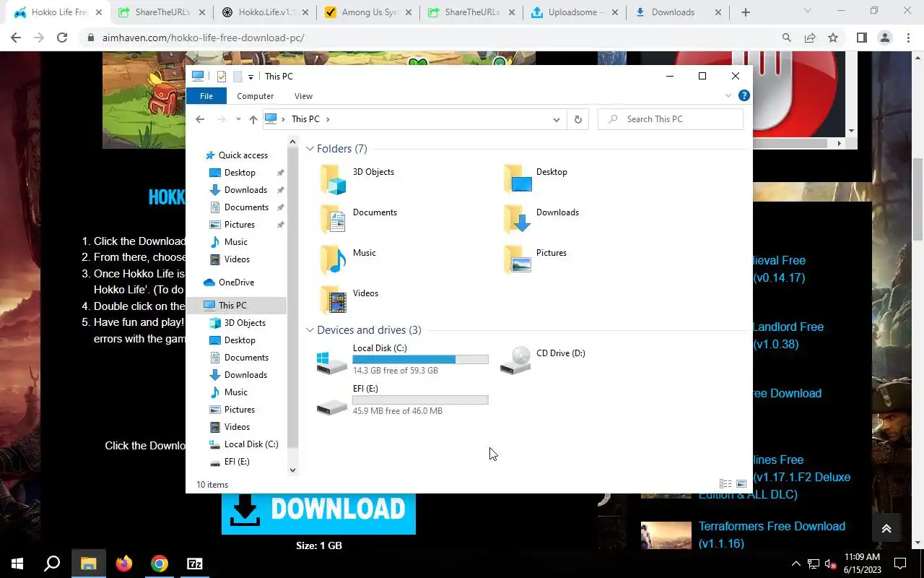Click the Back arrow in Explorer
Viewport: 924px width, 578px height.
coord(200,119)
